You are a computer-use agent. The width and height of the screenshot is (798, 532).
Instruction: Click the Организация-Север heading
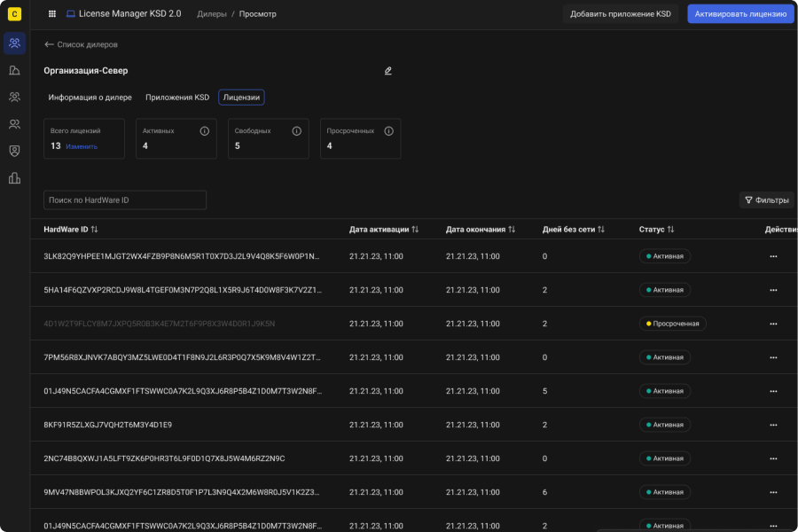pos(86,71)
